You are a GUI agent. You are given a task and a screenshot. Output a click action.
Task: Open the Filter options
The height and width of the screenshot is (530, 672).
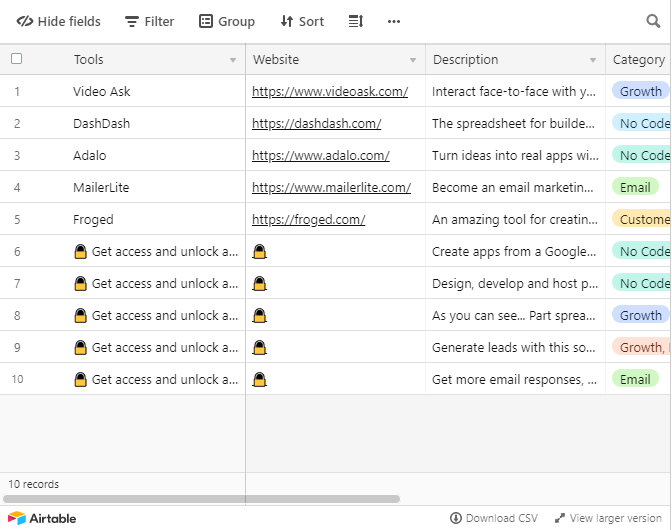pos(149,21)
